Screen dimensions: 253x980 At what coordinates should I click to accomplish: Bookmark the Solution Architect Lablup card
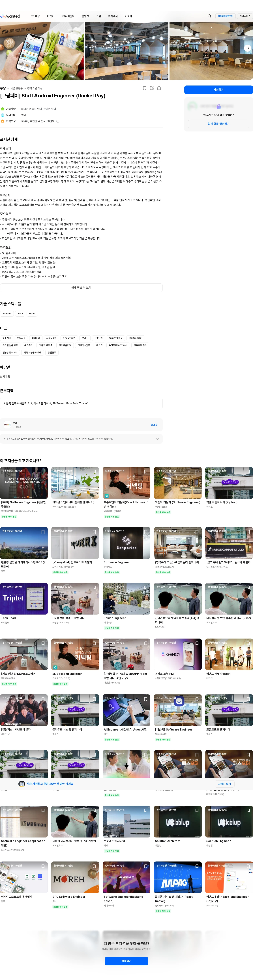pos(197,811)
